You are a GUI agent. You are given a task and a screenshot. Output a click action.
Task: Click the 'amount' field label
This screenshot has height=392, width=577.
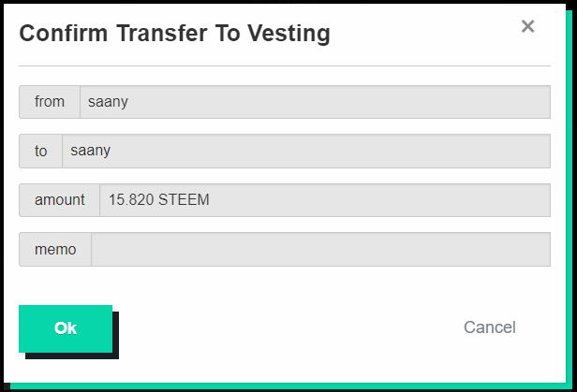(60, 200)
